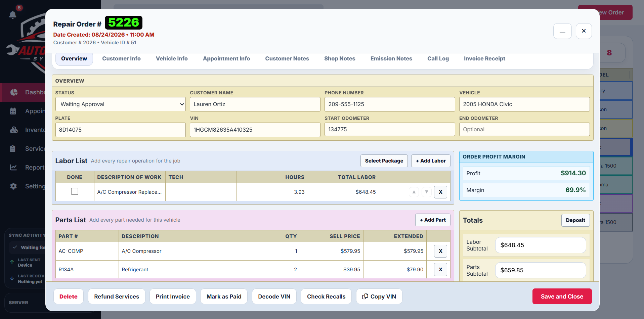Click the Copy VIN button
The image size is (644, 319).
[x=379, y=297]
